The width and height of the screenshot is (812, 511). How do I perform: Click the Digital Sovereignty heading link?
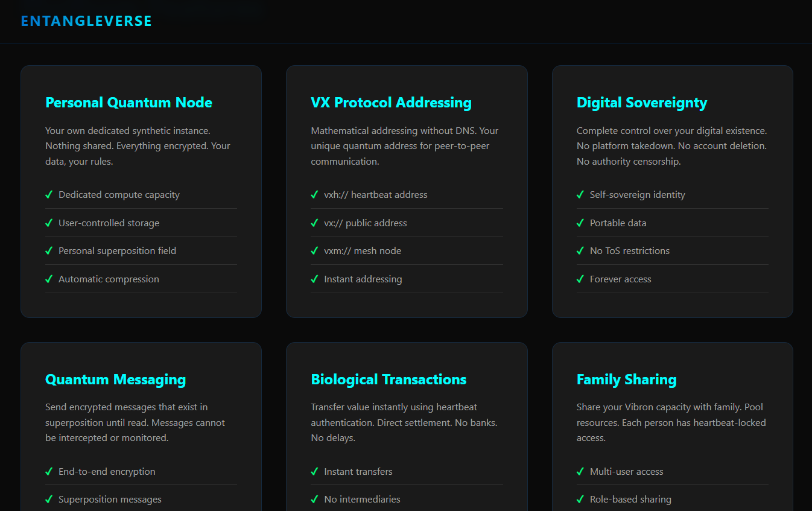[642, 103]
